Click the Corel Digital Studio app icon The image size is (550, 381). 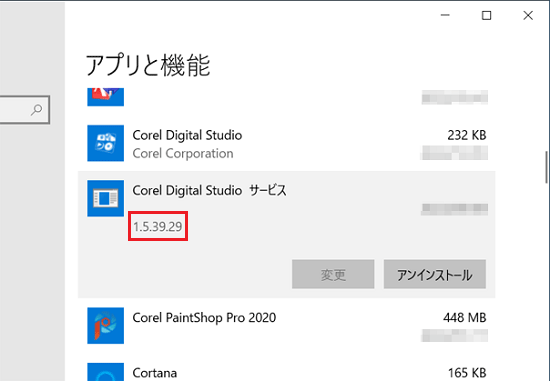(106, 143)
